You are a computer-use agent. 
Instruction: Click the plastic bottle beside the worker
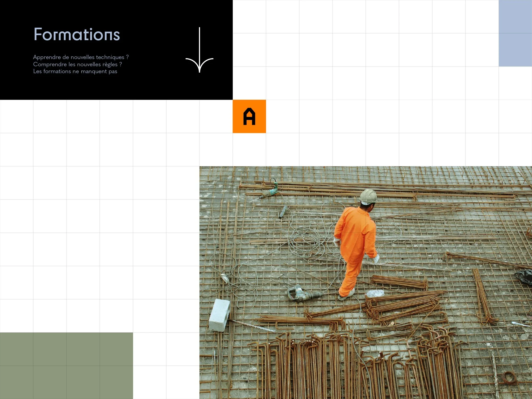(375, 293)
